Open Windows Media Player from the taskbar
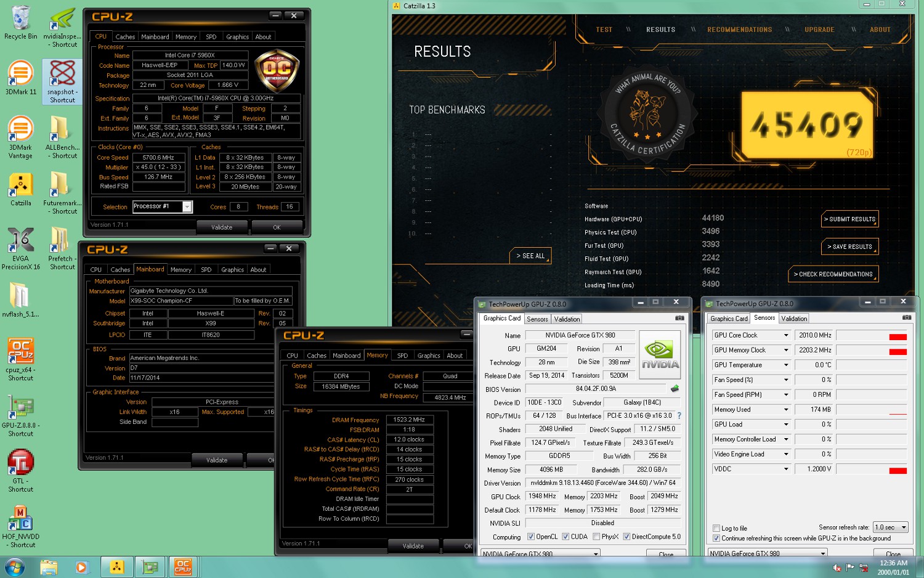924x578 pixels. pyautogui.click(x=82, y=567)
